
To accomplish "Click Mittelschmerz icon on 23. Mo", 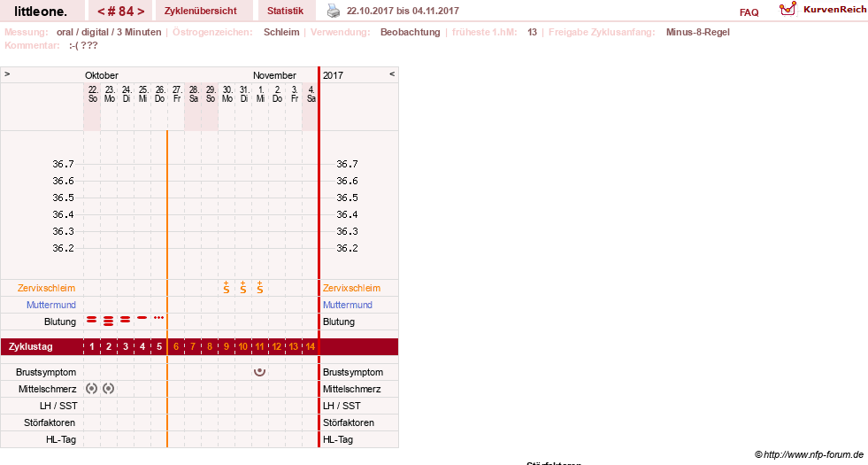I will [x=109, y=389].
